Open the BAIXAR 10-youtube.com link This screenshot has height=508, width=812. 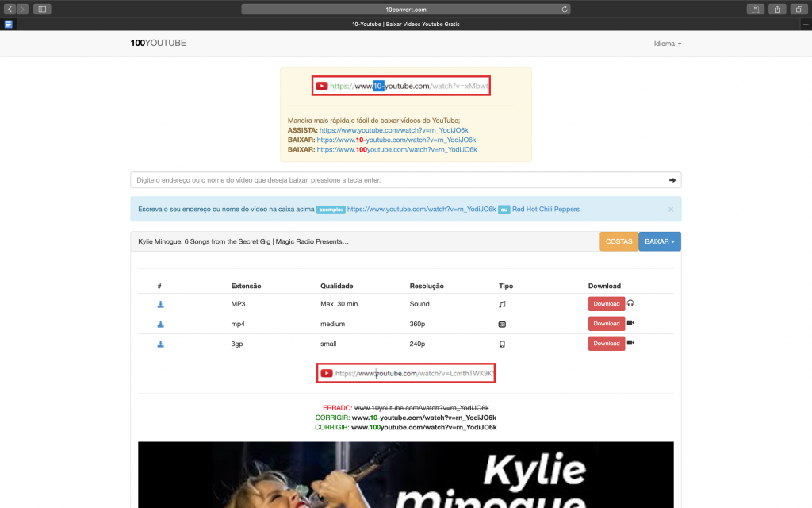(x=396, y=140)
